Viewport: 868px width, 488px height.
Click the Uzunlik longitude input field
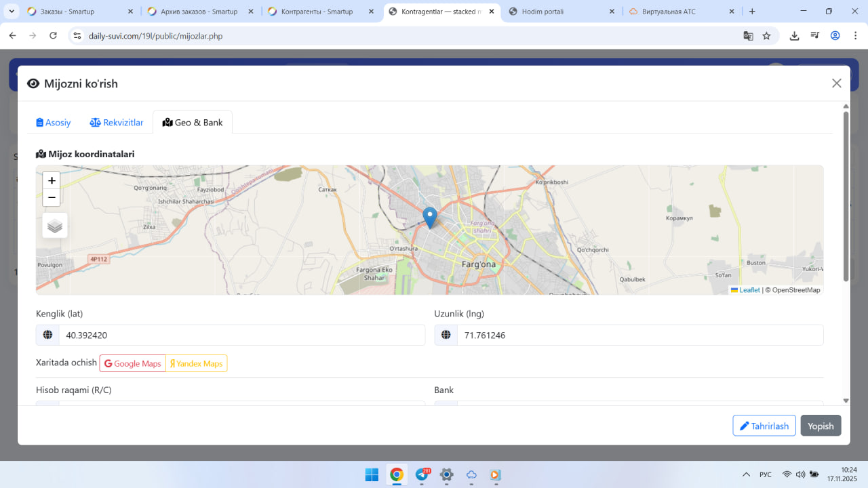pos(639,335)
